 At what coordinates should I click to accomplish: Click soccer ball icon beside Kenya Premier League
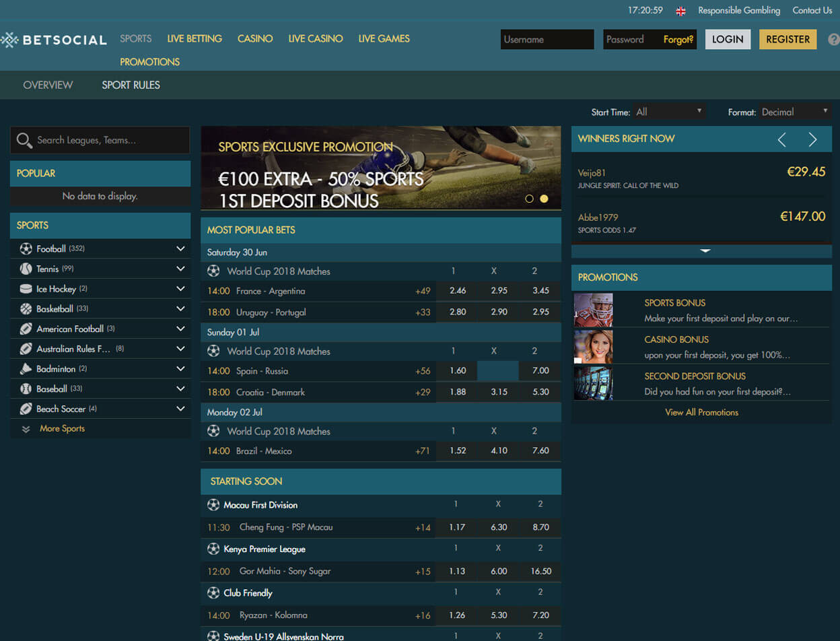coord(213,549)
